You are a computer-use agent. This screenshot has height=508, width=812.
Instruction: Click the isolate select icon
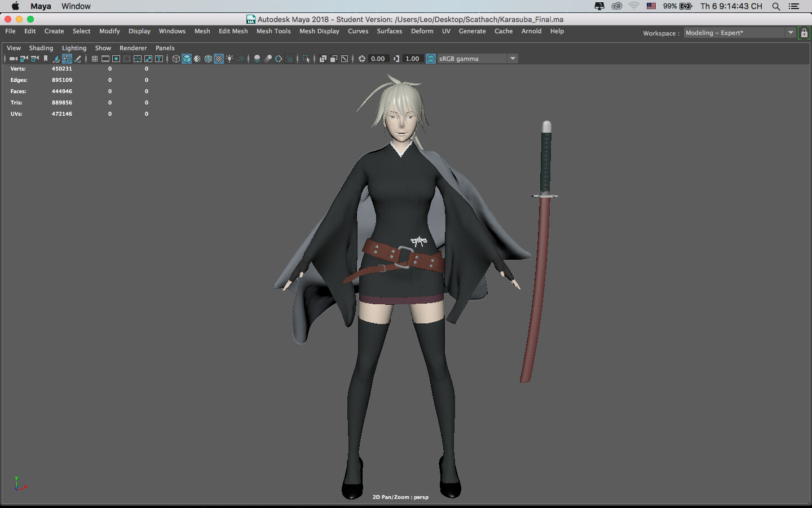click(306, 59)
